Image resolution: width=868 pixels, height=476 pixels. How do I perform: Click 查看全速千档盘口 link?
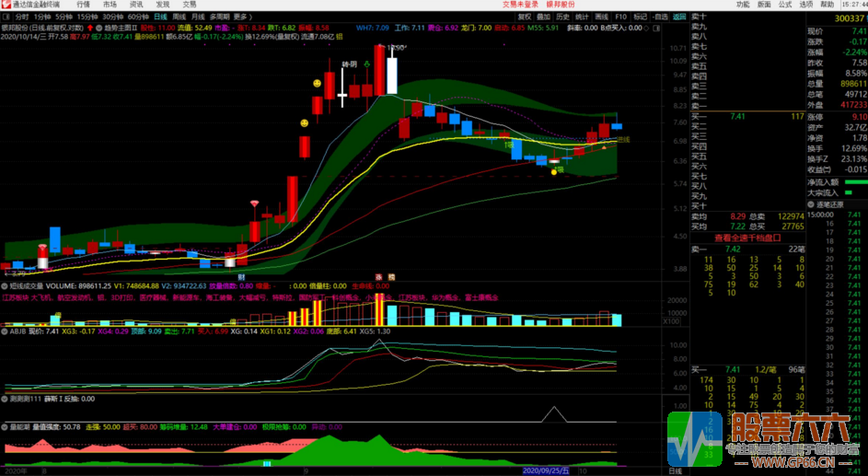(x=746, y=238)
